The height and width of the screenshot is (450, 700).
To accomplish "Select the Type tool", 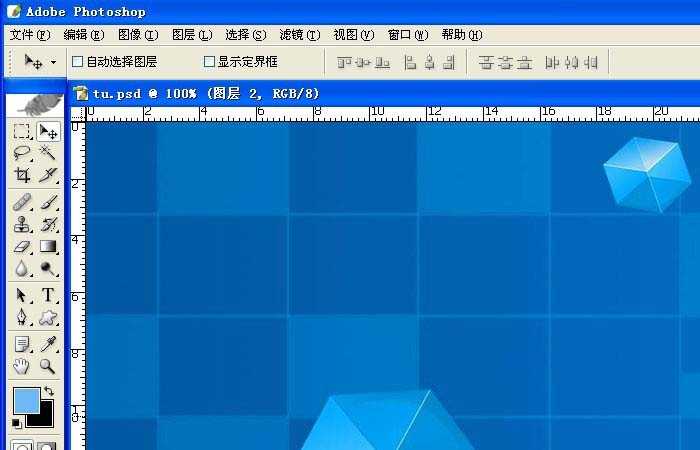I will (x=48, y=295).
